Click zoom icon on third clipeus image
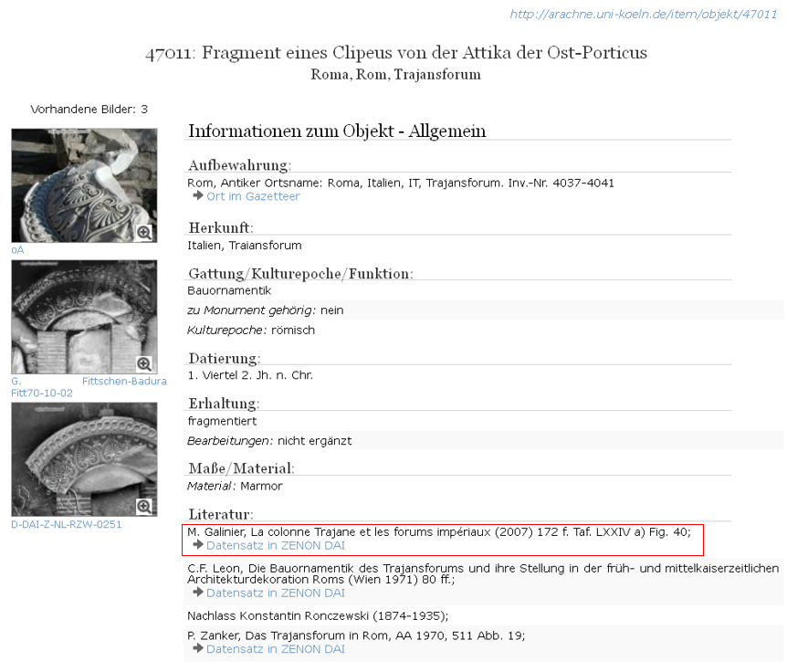This screenshot has width=787, height=672. 144,506
